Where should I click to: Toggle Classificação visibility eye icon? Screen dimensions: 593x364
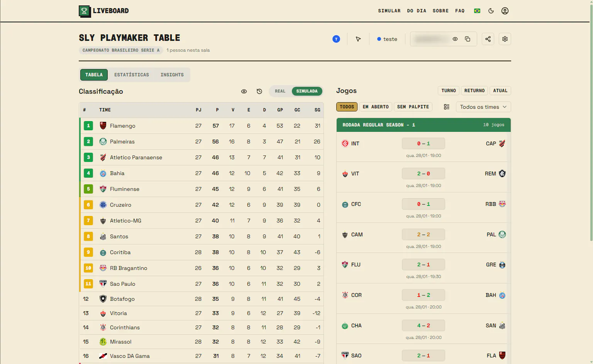[x=244, y=91]
